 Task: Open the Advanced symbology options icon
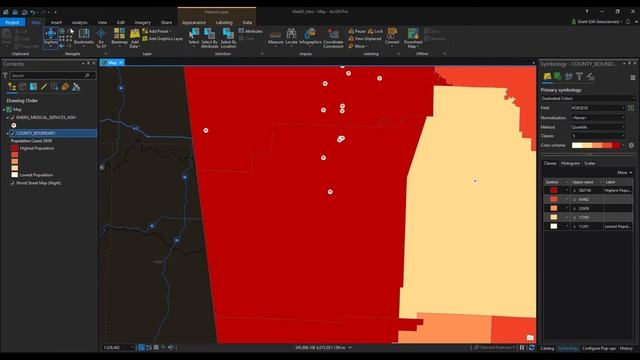pos(590,76)
